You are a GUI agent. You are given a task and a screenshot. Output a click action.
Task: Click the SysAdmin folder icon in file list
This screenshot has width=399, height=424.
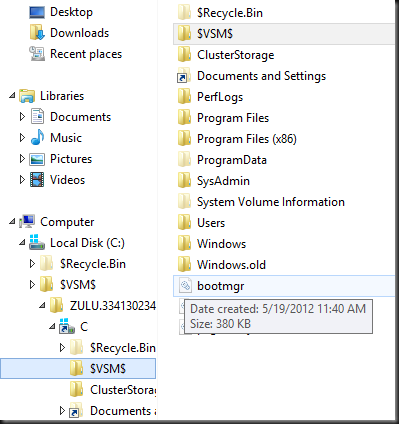tap(185, 181)
